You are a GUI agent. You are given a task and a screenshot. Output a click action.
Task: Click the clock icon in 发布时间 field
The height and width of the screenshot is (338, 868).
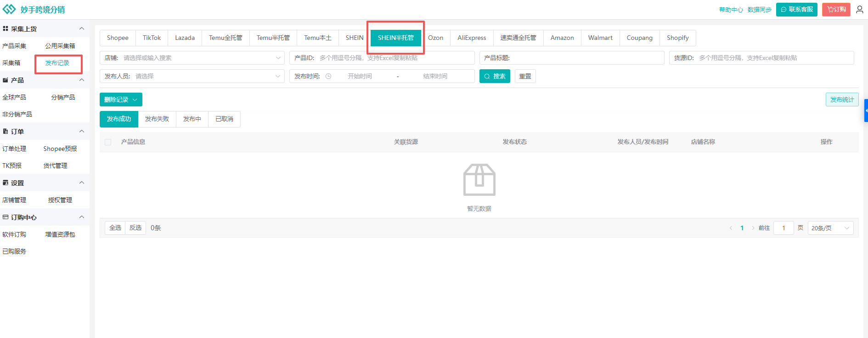328,76
